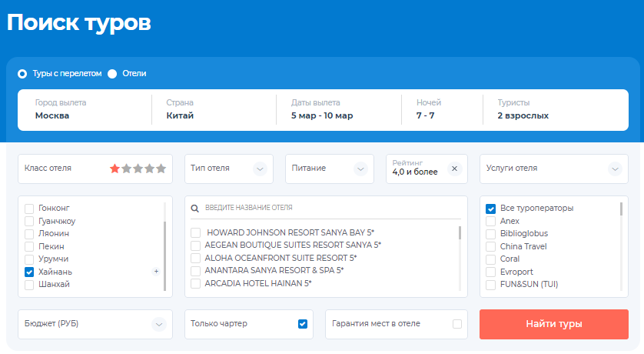The height and width of the screenshot is (354, 644).
Task: Open departure dates 5 мар - 10 мар
Action: (339, 110)
